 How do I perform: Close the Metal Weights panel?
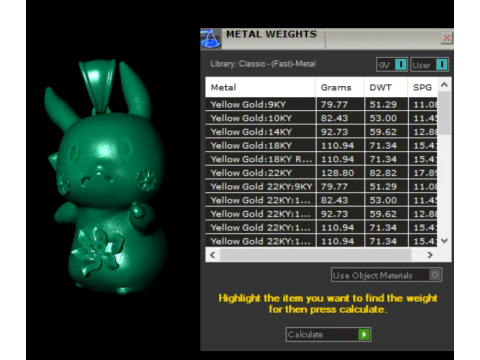[x=447, y=38]
